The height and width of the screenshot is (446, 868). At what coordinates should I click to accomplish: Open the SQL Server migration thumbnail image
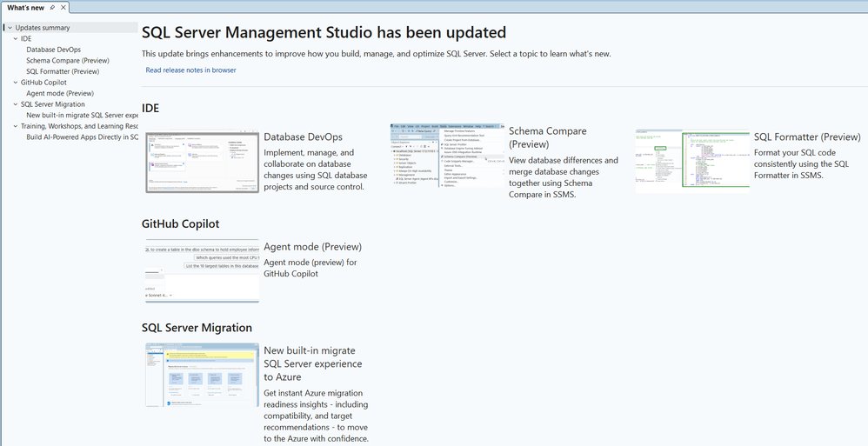pos(202,376)
